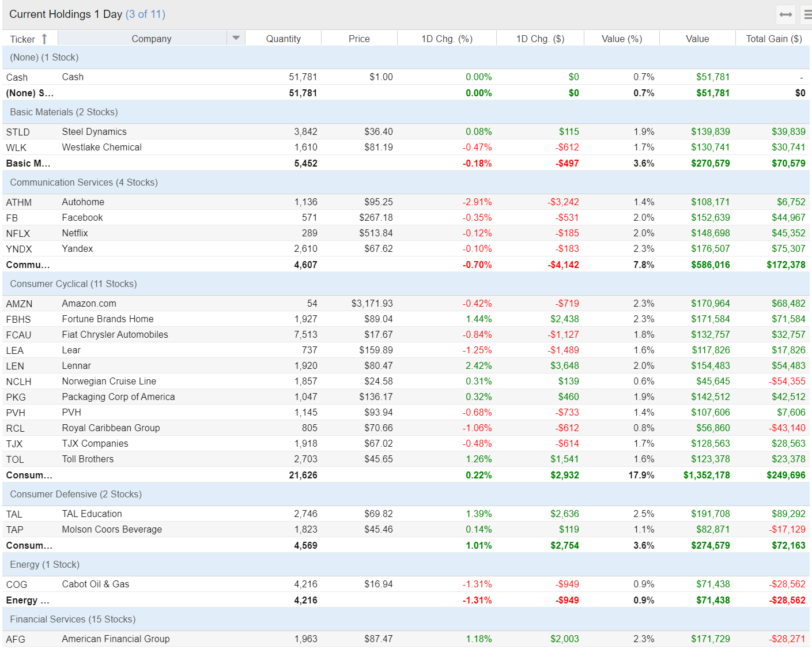Click the company name Autohome
Viewport: 812px width, 649px height.
(x=84, y=202)
